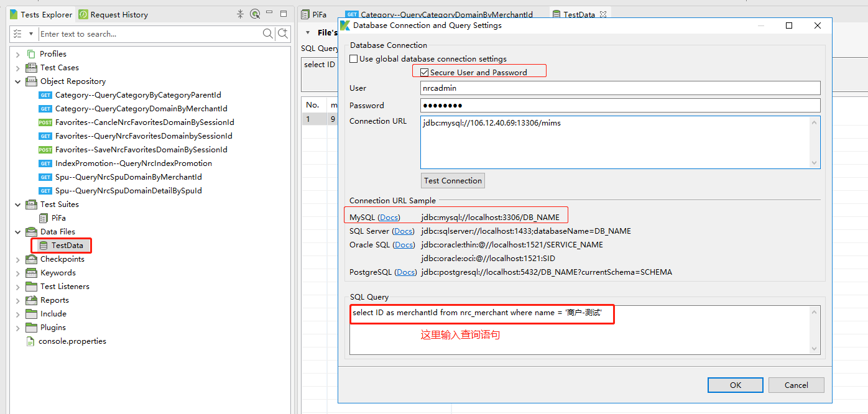Click the Keywords folder icon

(x=31, y=273)
